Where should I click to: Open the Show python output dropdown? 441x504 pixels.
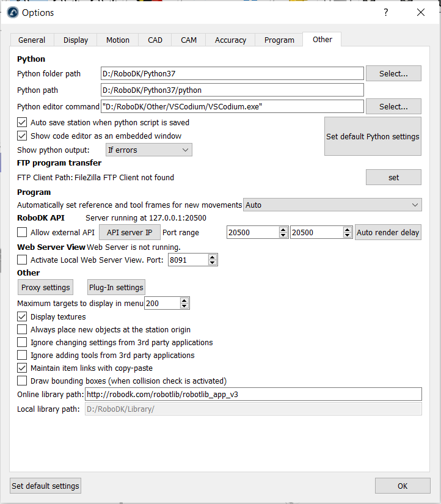coord(148,150)
